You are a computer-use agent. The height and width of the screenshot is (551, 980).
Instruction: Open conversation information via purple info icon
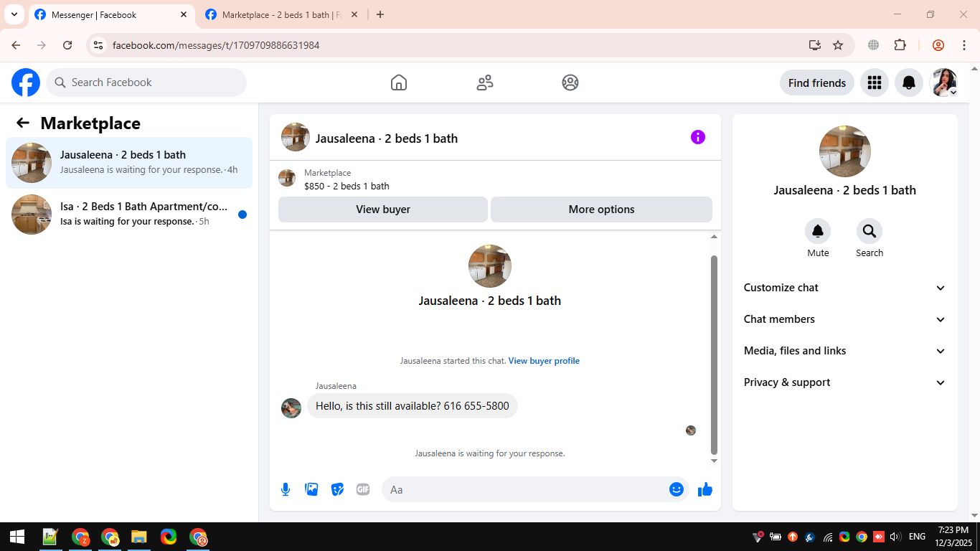[x=698, y=137]
